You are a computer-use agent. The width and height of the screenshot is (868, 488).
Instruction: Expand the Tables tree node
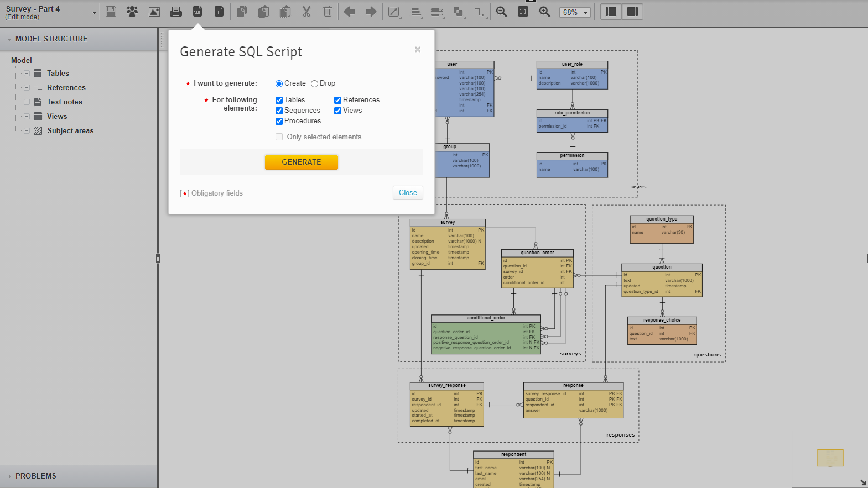[x=27, y=73]
